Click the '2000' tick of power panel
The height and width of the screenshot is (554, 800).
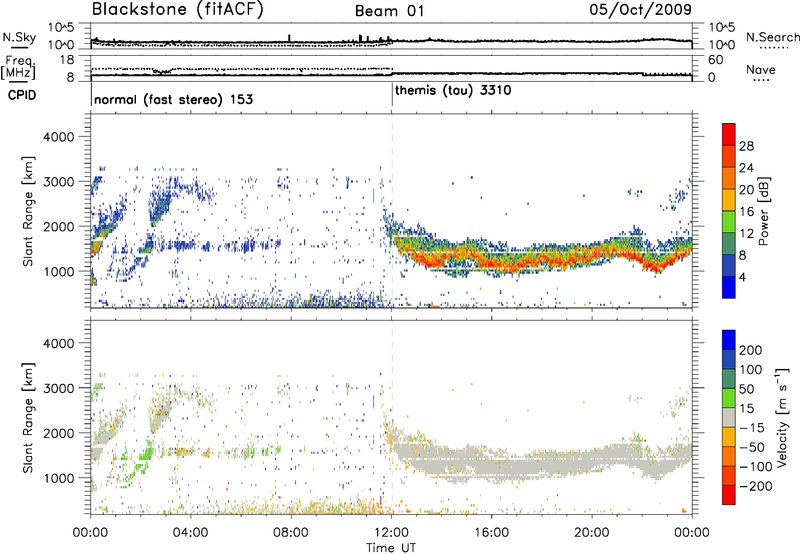59,226
